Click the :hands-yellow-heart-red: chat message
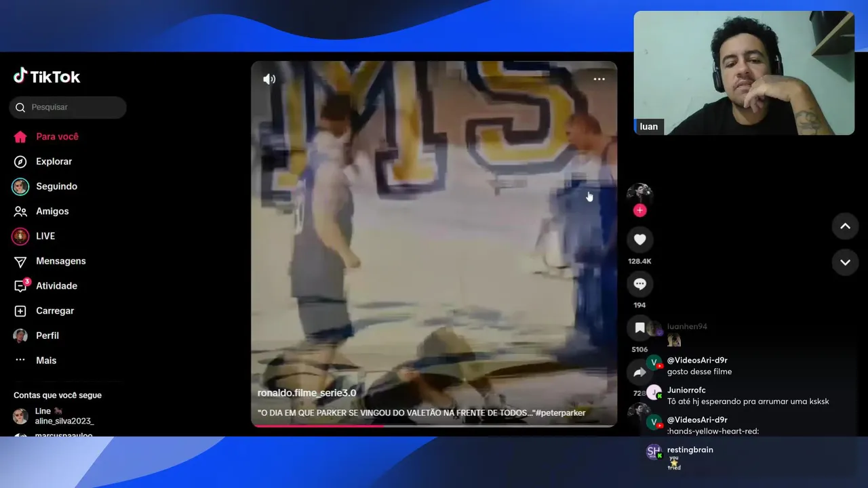This screenshot has width=868, height=488. coord(713,431)
